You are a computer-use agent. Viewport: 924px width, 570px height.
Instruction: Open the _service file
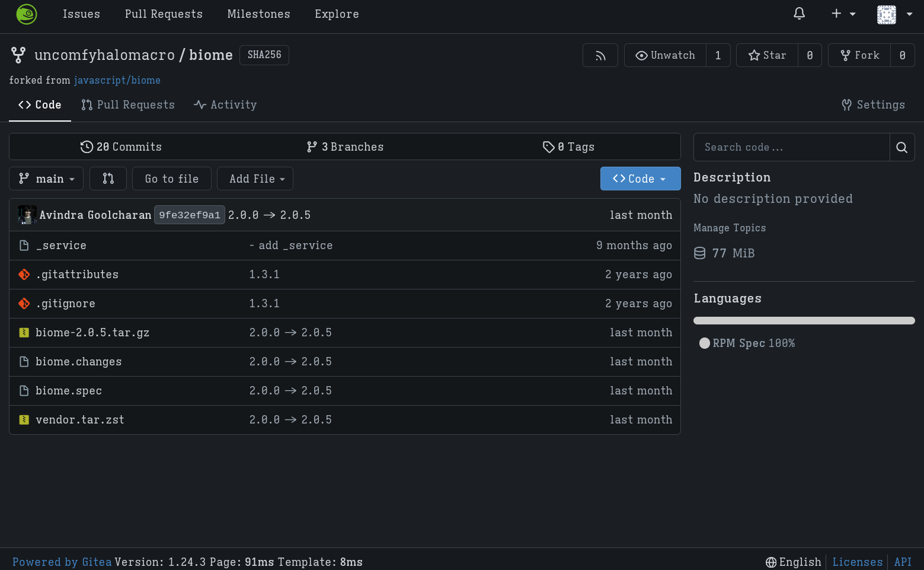coord(61,246)
